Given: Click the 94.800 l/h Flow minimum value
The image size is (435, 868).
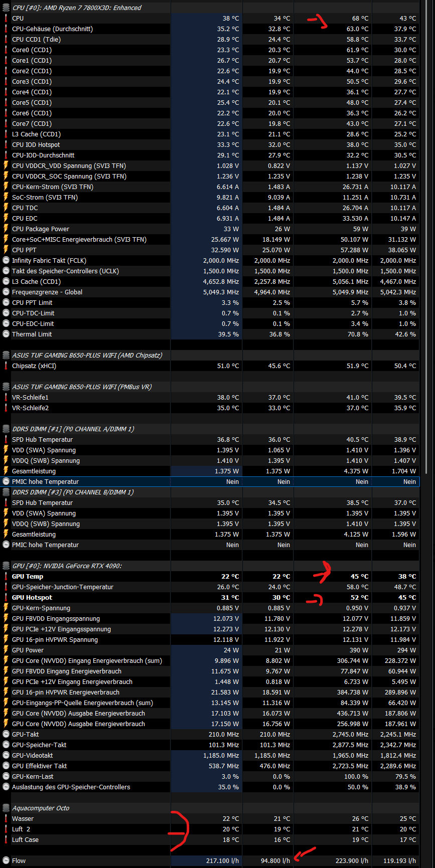Looking at the screenshot, I should tap(276, 861).
